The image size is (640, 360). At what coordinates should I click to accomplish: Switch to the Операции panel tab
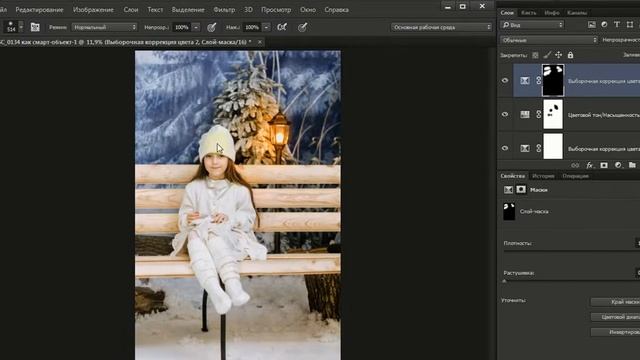tap(576, 176)
